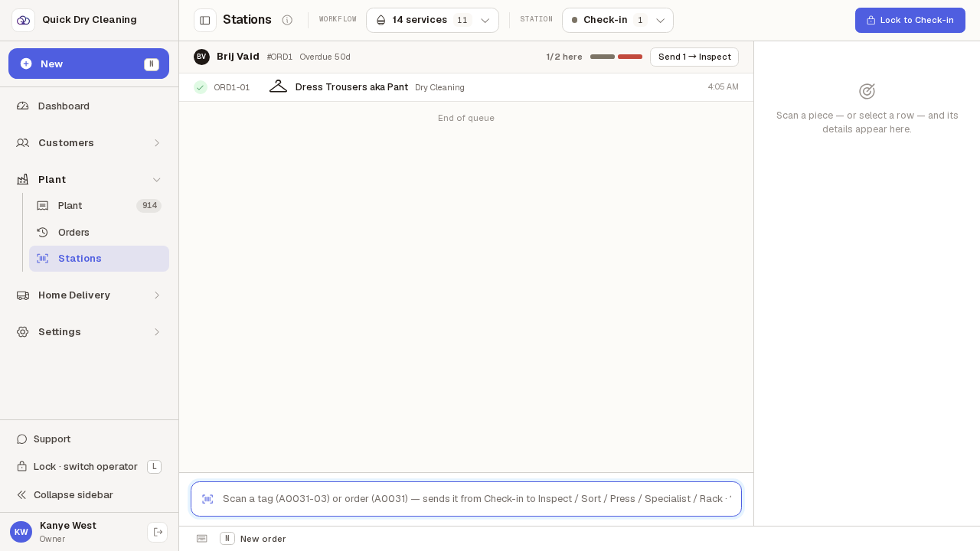
Task: Click the KW user avatar
Action: (x=21, y=532)
